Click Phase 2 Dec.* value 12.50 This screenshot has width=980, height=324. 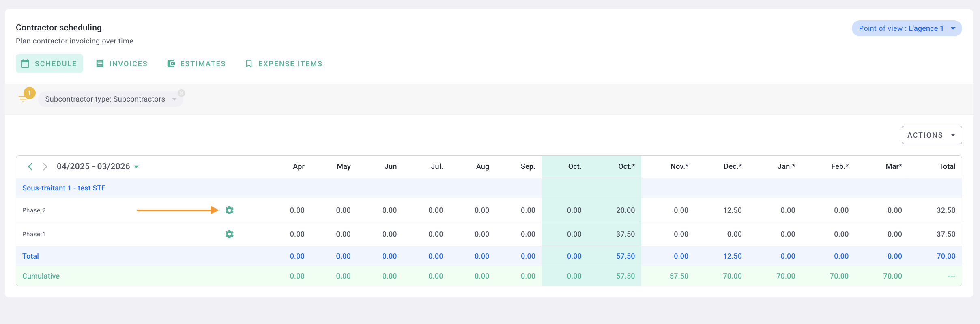click(x=732, y=210)
